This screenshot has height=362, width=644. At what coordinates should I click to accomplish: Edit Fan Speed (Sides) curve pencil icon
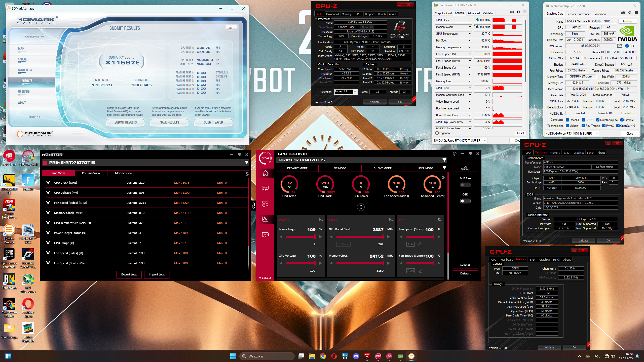[x=420, y=244]
